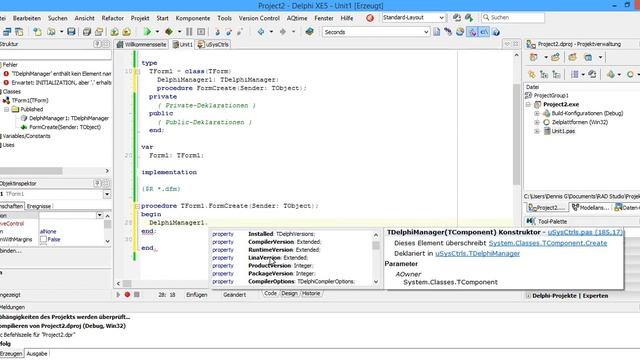Screen dimensions: 640x360
Task: Select the CompilerVersion property in completion list
Action: tap(292, 242)
